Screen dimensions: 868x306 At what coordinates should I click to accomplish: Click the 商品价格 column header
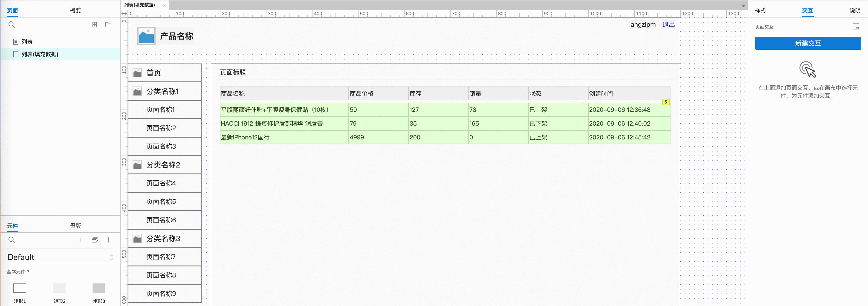(378, 94)
